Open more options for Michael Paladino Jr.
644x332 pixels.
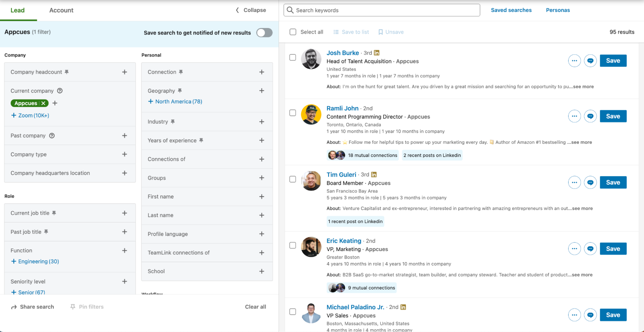[x=574, y=315]
